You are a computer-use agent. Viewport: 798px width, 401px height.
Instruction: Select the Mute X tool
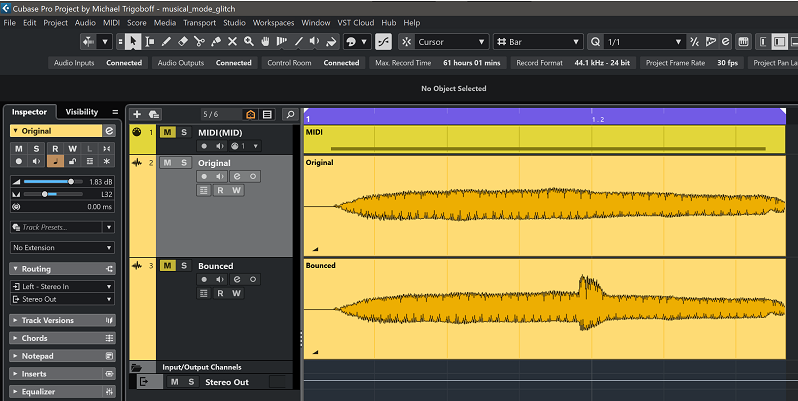[x=233, y=42]
